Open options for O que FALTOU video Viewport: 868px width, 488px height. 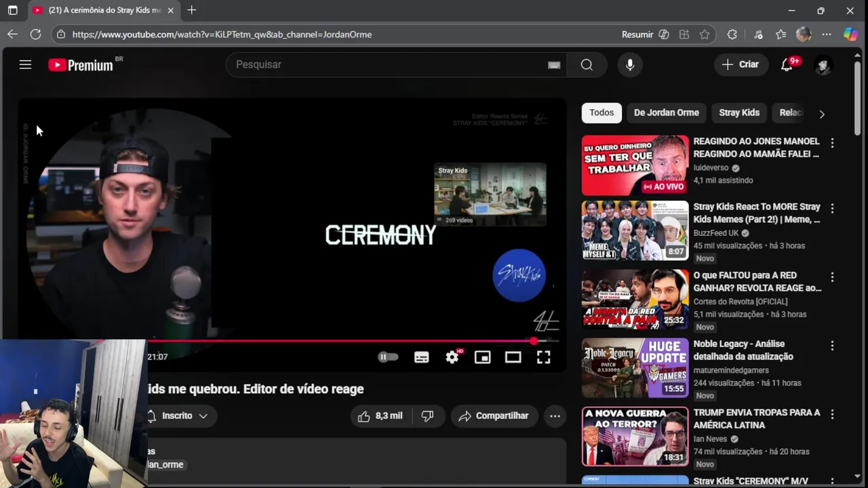[x=832, y=277]
